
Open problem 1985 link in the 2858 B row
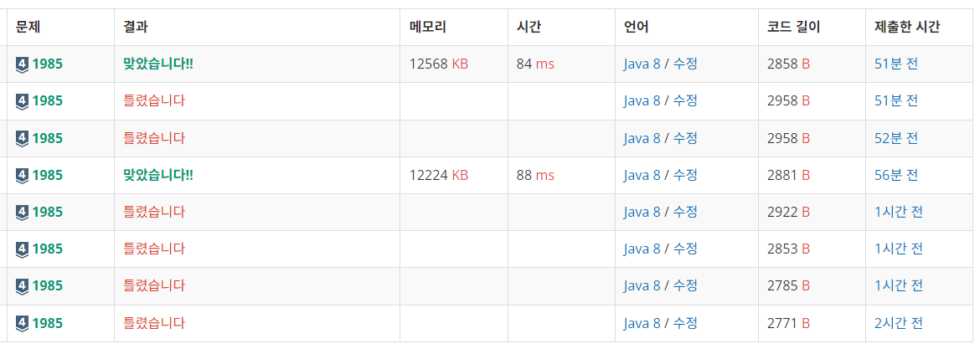tap(48, 64)
